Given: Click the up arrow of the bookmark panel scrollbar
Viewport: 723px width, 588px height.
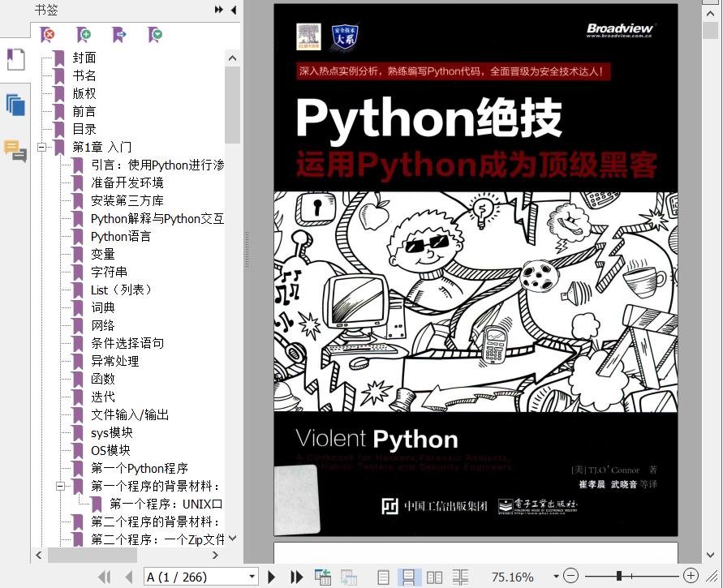Looking at the screenshot, I should coord(232,58).
